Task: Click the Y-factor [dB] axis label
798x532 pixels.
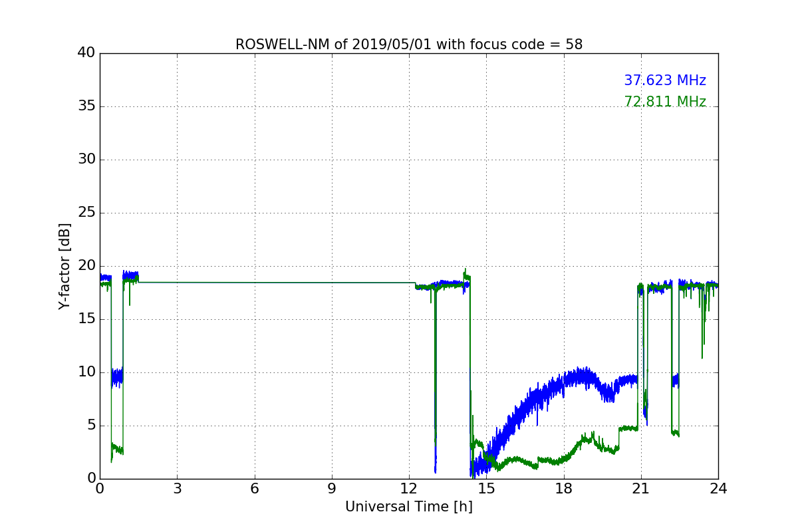Action: [x=65, y=266]
